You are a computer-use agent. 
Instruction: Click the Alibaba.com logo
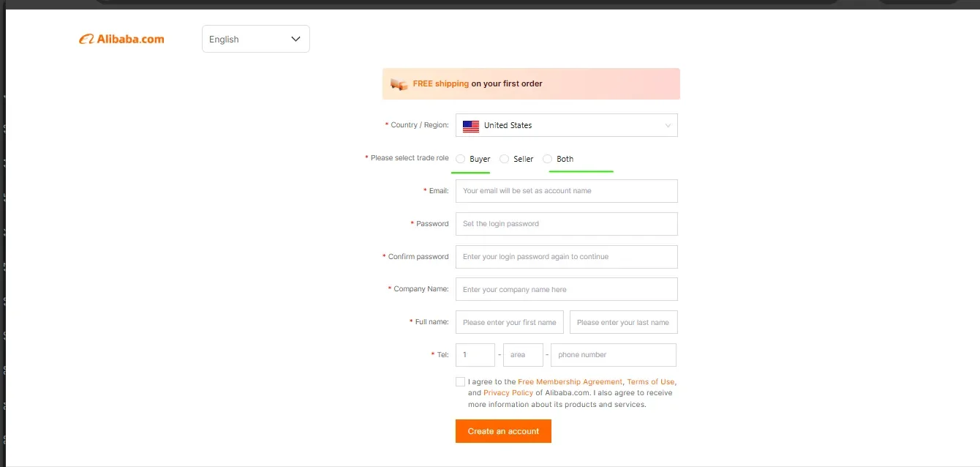coord(121,38)
